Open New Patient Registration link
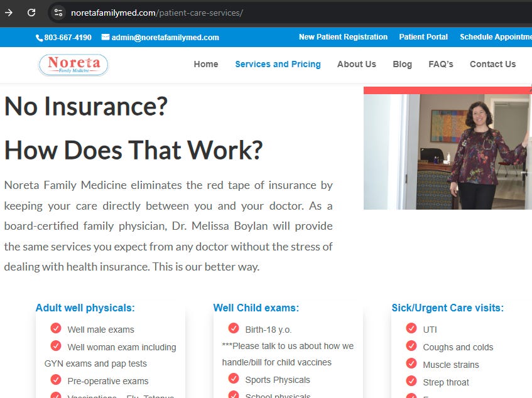 tap(343, 37)
